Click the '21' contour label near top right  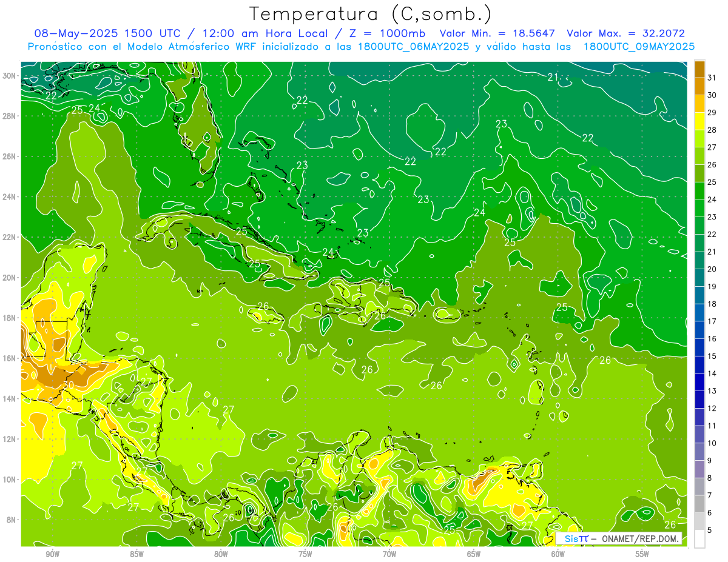coord(553,77)
